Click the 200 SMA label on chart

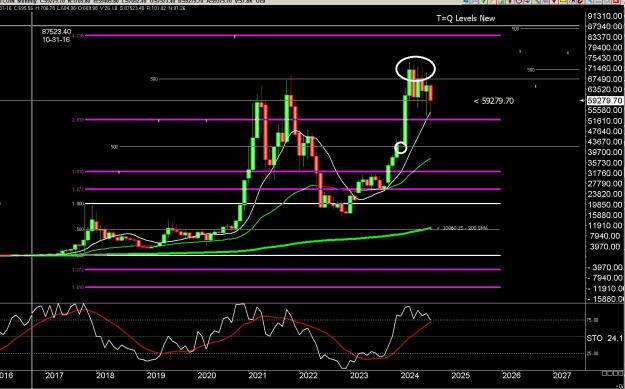(462, 228)
